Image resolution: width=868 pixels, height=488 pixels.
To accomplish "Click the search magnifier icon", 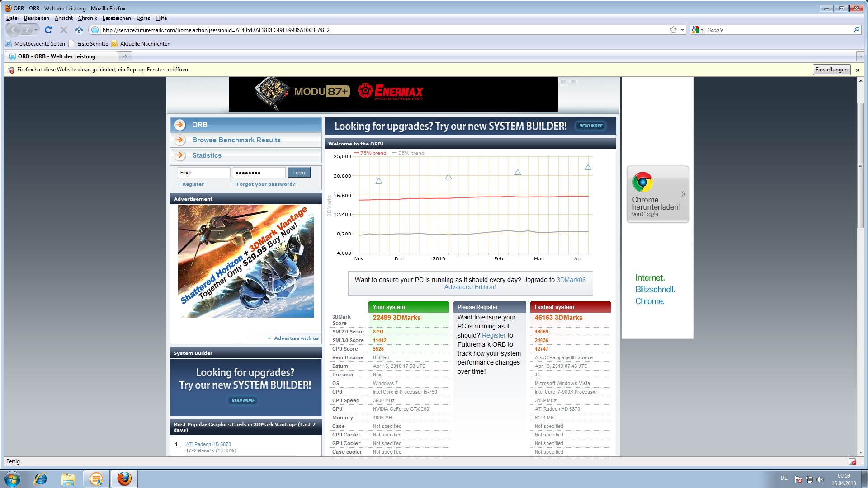I will point(856,30).
